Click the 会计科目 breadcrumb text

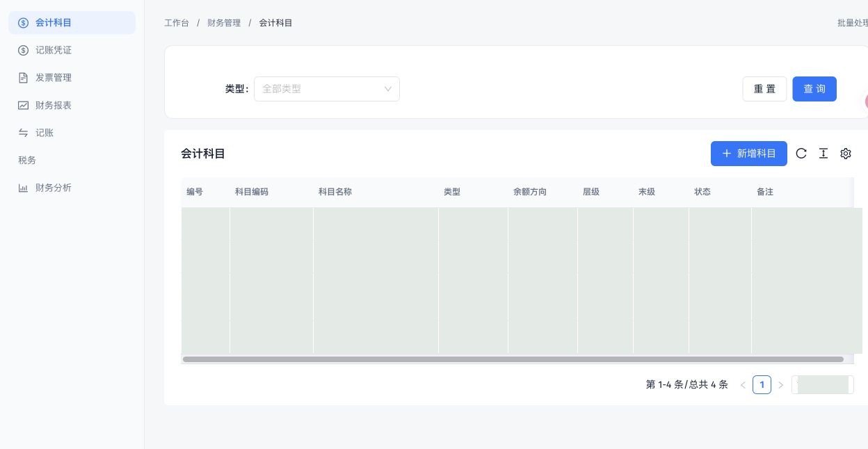click(x=276, y=23)
